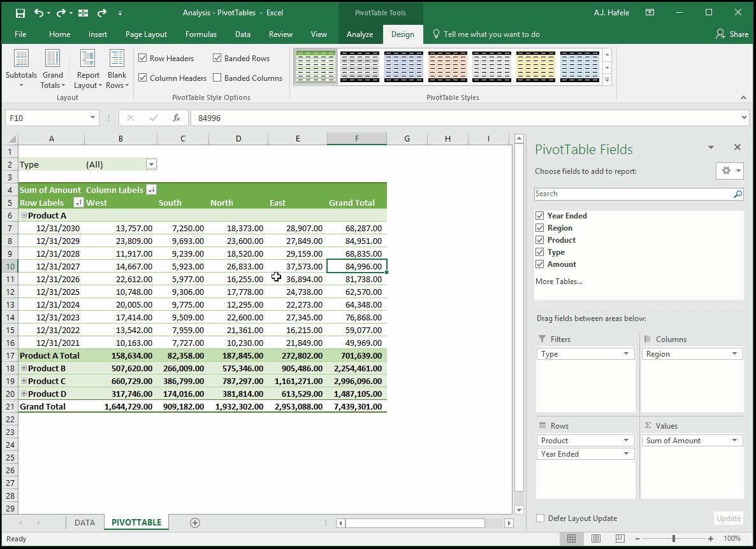Screen dimensions: 756x549
Task: Open the Ribbon Display Options icon
Action: coord(650,13)
